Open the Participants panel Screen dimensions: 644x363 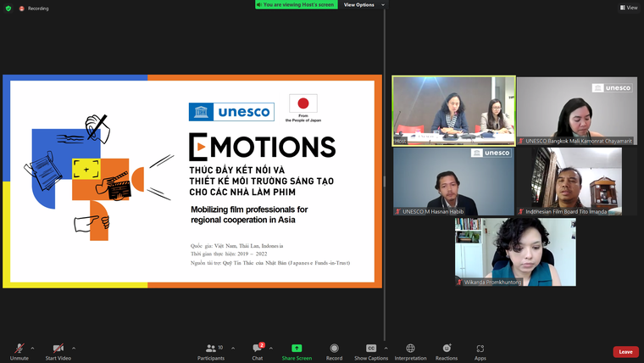coord(214,350)
